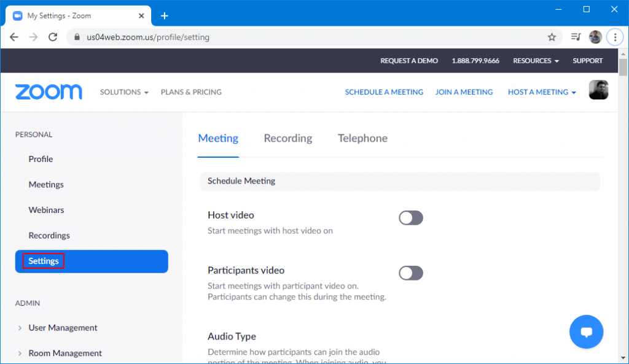Click the Request a Demo link
Image resolution: width=629 pixels, height=364 pixels.
click(x=409, y=60)
